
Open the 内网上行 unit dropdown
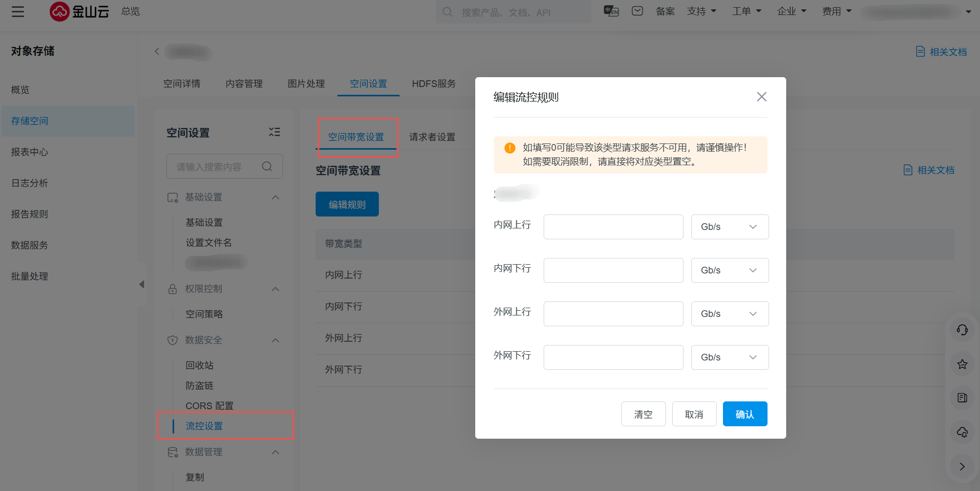click(x=729, y=227)
